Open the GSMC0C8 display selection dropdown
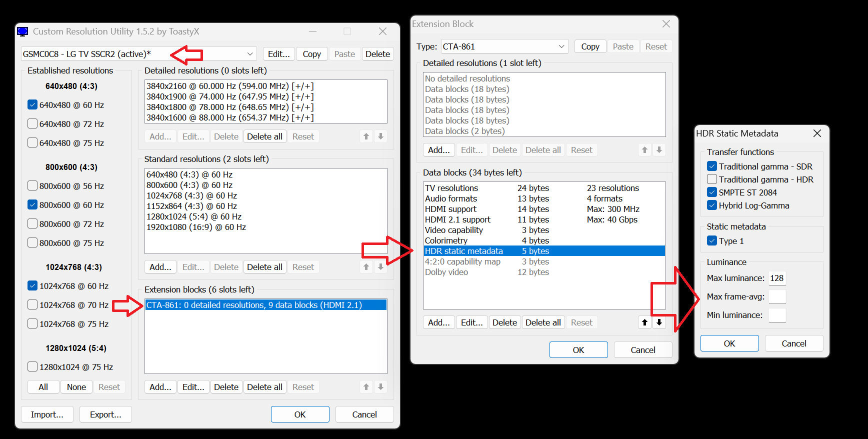 tap(139, 54)
